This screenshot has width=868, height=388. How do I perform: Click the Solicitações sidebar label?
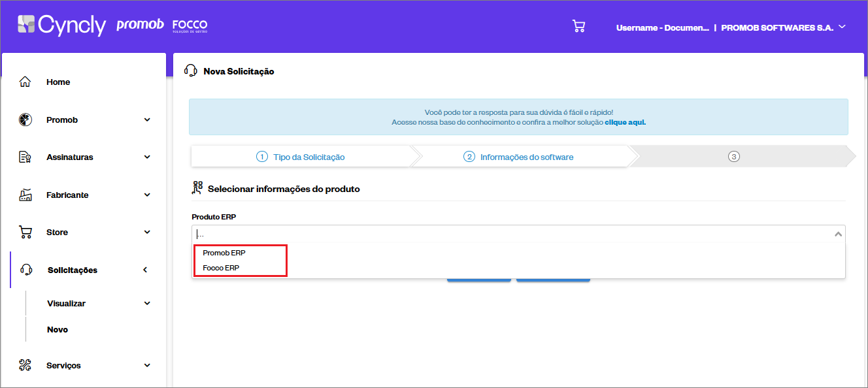pos(73,270)
